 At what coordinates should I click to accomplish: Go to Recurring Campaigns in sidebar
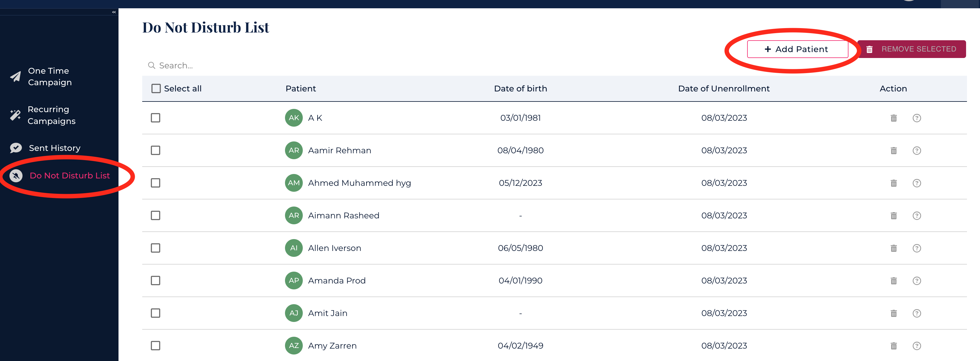[51, 115]
